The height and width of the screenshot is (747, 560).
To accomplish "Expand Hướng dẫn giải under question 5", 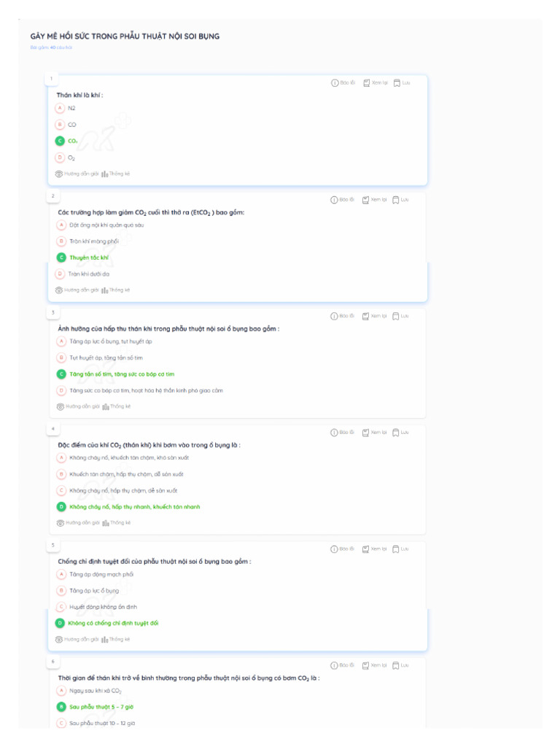I will point(60,639).
